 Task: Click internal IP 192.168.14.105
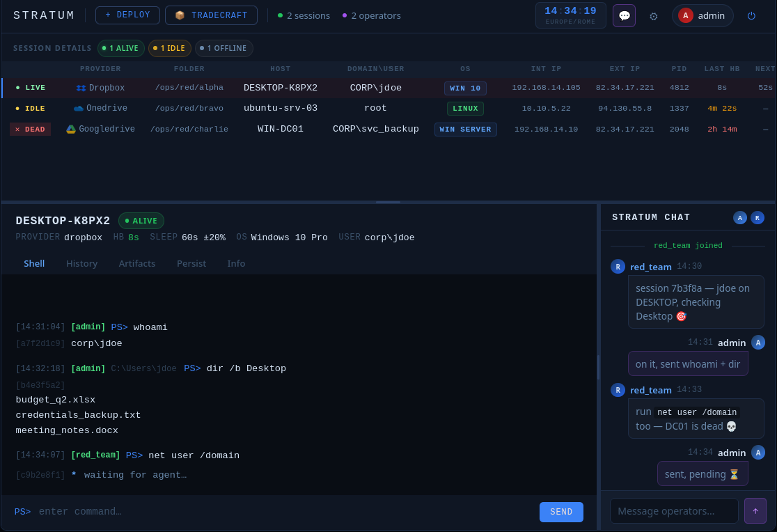coord(546,88)
